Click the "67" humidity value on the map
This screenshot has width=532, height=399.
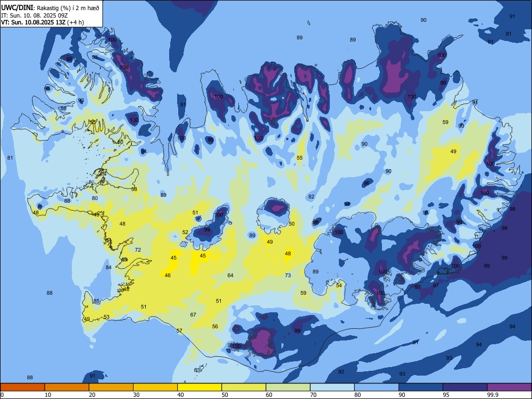(193, 314)
